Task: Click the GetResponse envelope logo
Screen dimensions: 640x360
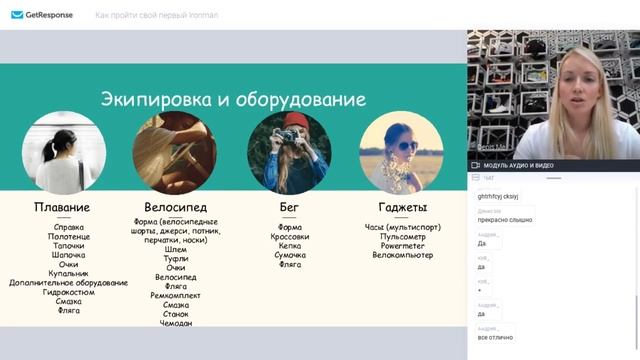Action: [17, 15]
